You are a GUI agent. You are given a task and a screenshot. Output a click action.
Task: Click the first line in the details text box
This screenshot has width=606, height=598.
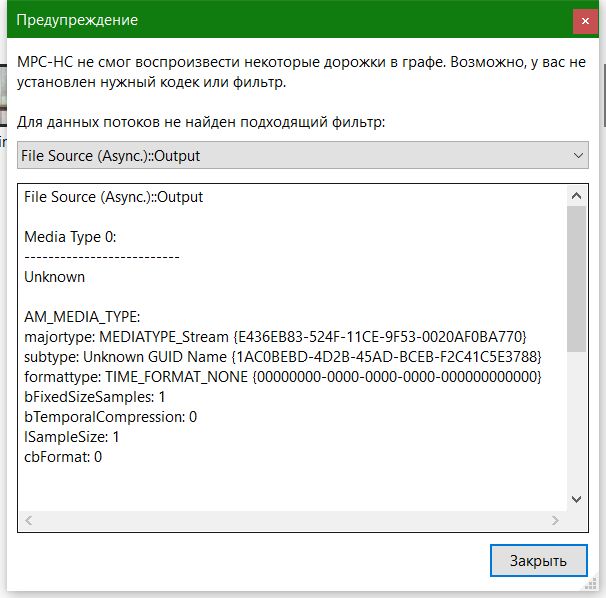(113, 197)
